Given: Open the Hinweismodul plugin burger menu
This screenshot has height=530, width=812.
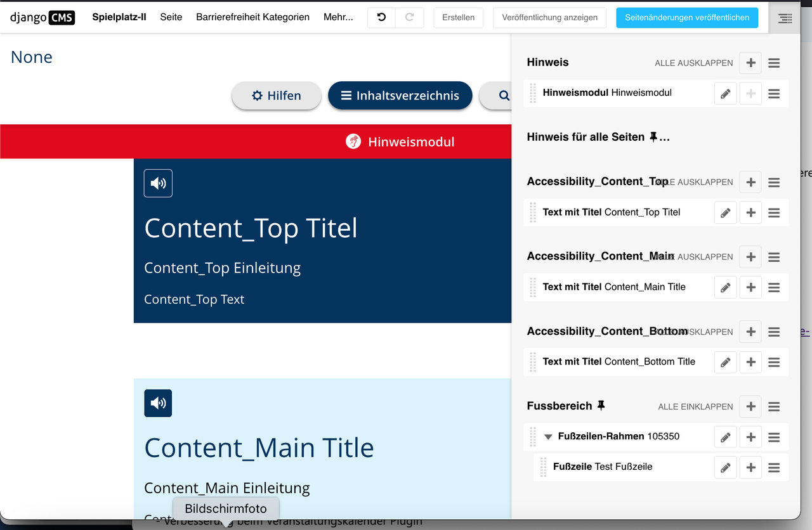Looking at the screenshot, I should 774,93.
